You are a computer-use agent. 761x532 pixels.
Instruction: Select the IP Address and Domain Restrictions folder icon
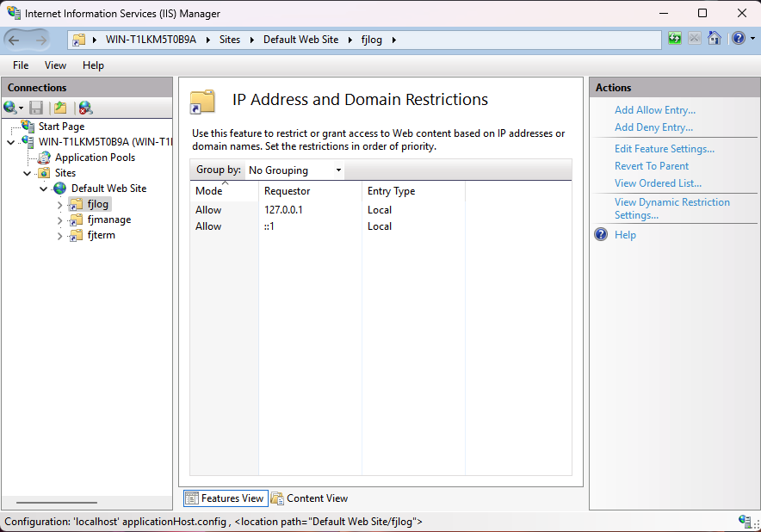point(201,101)
